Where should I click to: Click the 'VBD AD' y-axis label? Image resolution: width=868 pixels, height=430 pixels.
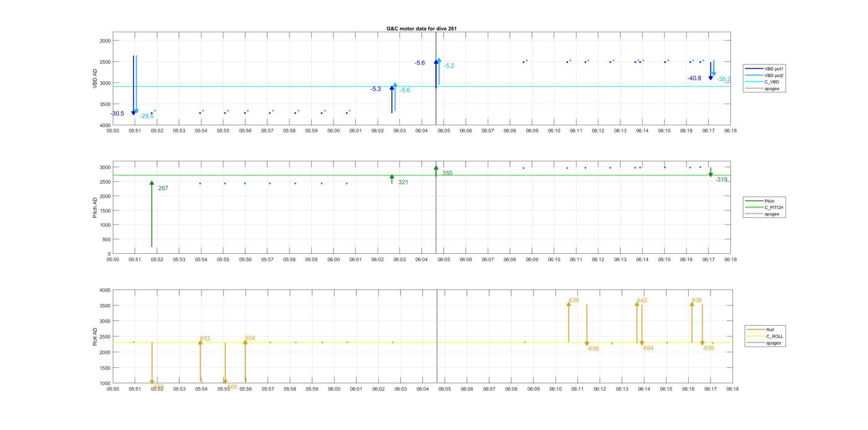pyautogui.click(x=95, y=79)
